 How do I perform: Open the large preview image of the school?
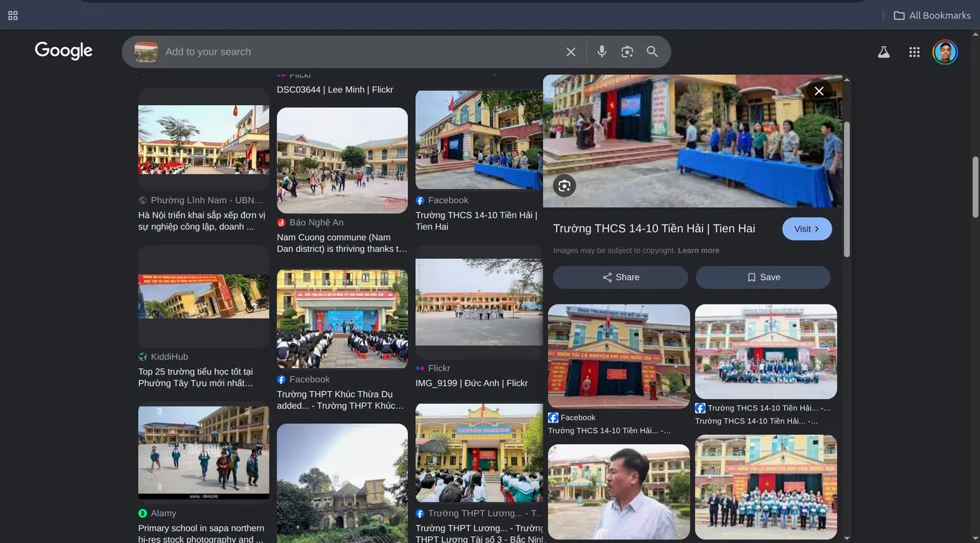(692, 141)
